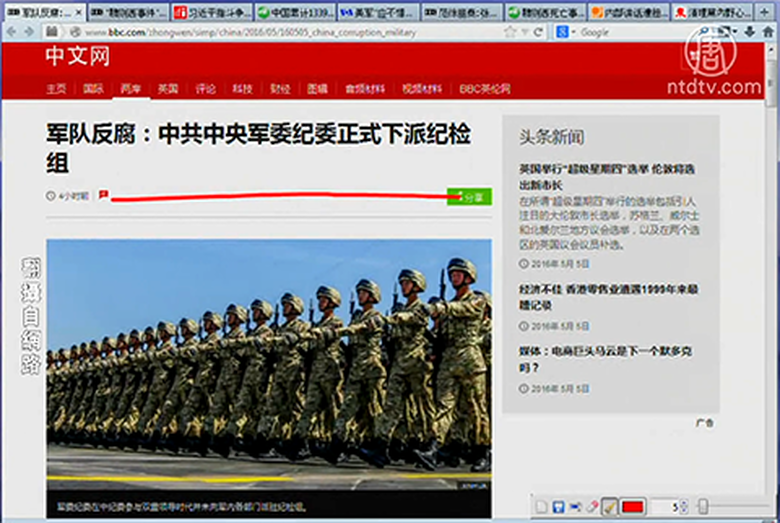Screen dimensions: 780x523
Task: Click the brush size slider handle
Action: click(x=704, y=508)
